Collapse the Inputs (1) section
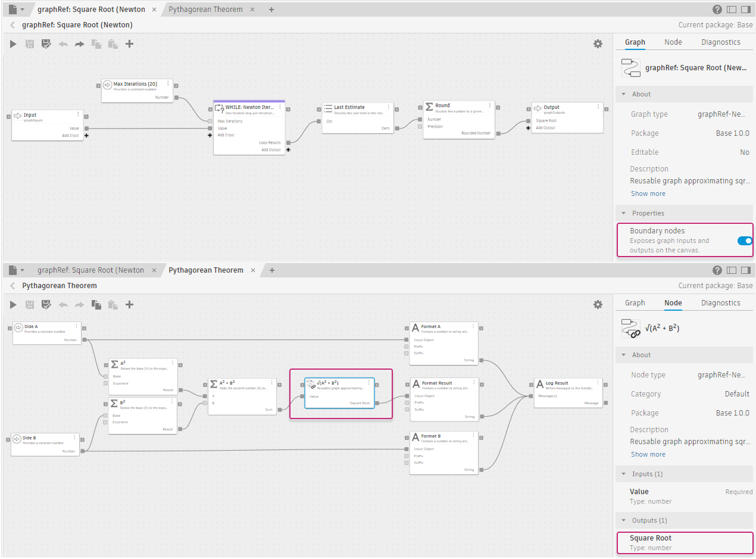 tap(624, 474)
